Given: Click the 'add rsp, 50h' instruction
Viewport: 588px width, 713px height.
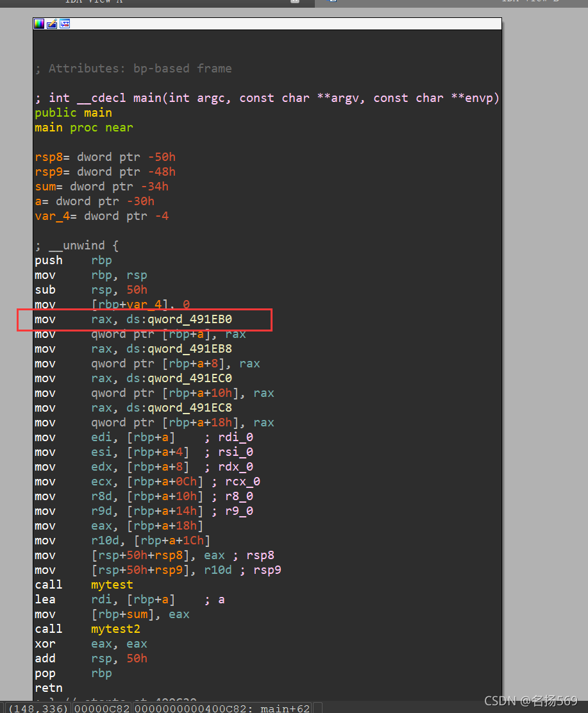Looking at the screenshot, I should point(91,659).
